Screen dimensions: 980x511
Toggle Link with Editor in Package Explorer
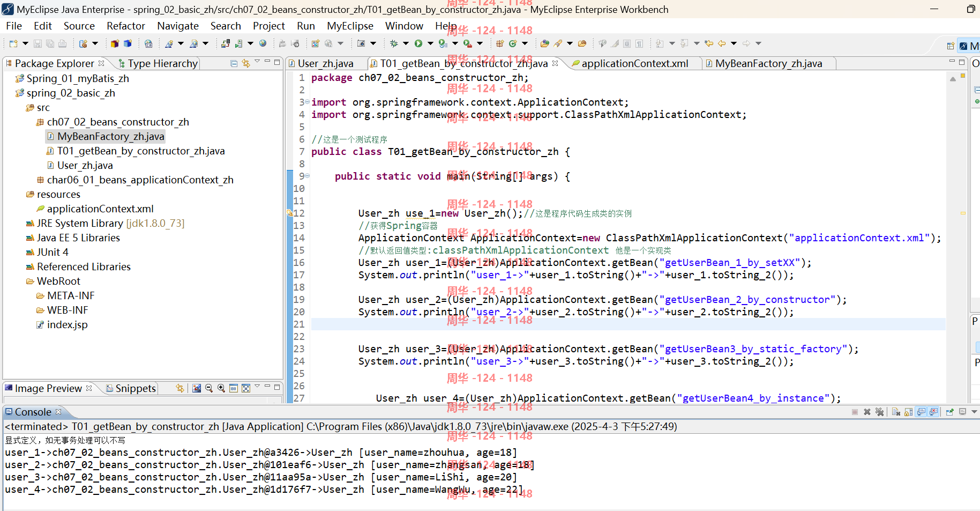tap(246, 63)
